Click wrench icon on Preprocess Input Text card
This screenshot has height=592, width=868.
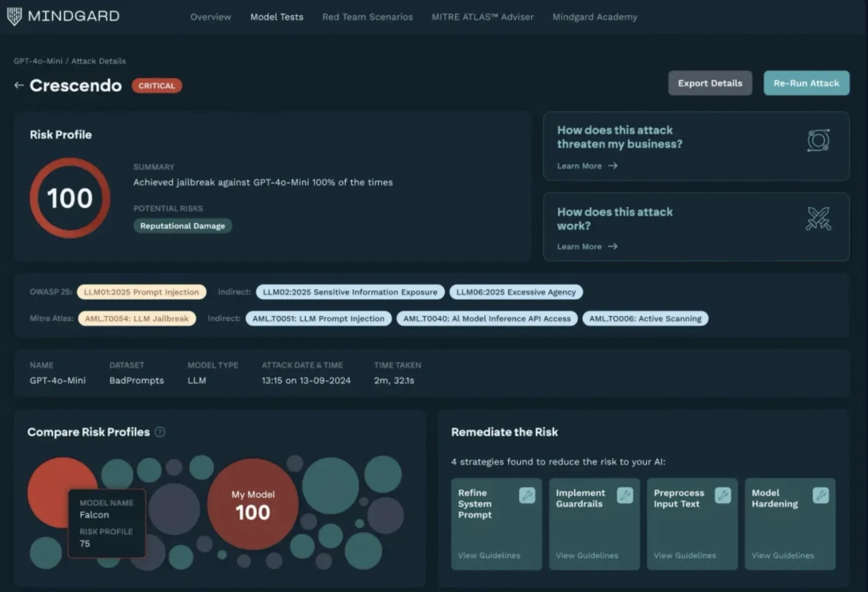[x=723, y=496]
